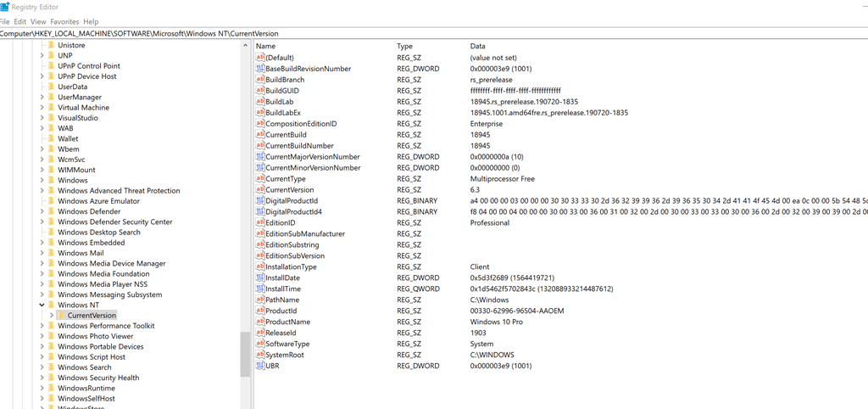The height and width of the screenshot is (409, 868).
Task: Click the EditionID string value icon
Action: click(260, 223)
